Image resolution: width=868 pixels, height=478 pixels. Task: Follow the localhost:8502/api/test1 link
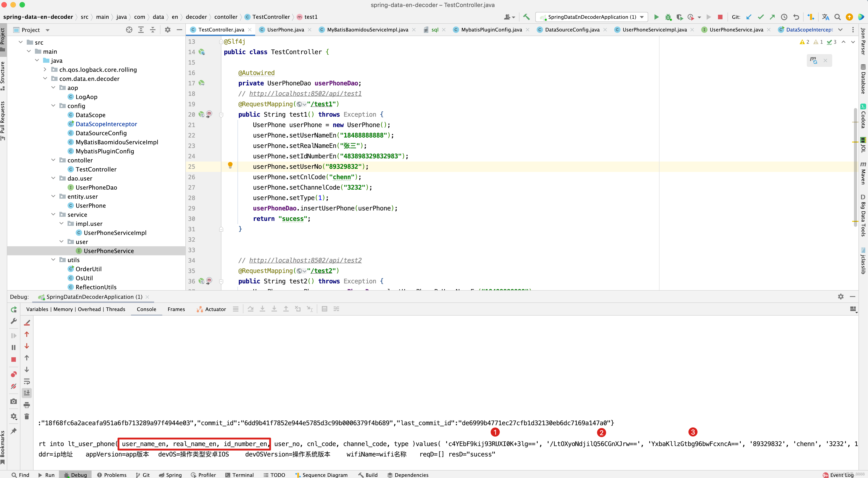click(x=305, y=94)
